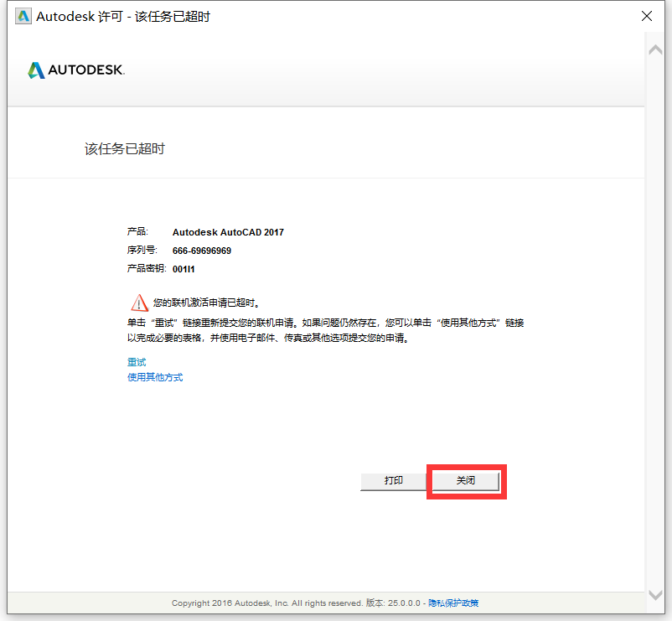Click the 打印 button
Image resolution: width=672 pixels, height=621 pixels.
(x=394, y=480)
